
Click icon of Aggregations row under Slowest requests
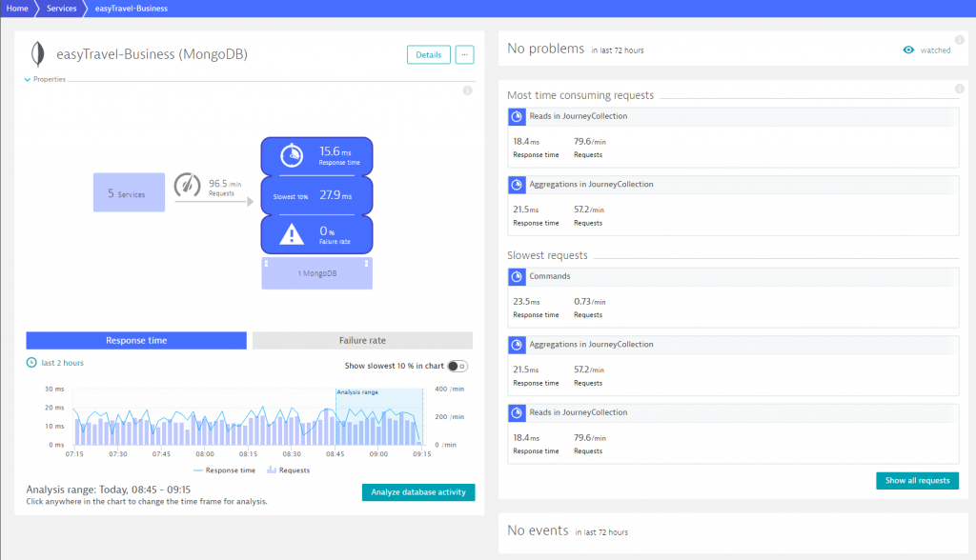517,345
